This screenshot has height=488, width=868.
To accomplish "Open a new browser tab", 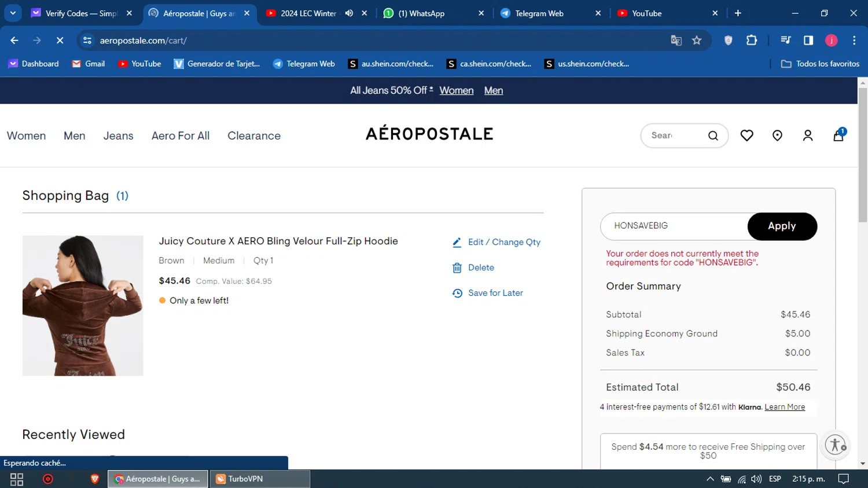I will coord(738,13).
